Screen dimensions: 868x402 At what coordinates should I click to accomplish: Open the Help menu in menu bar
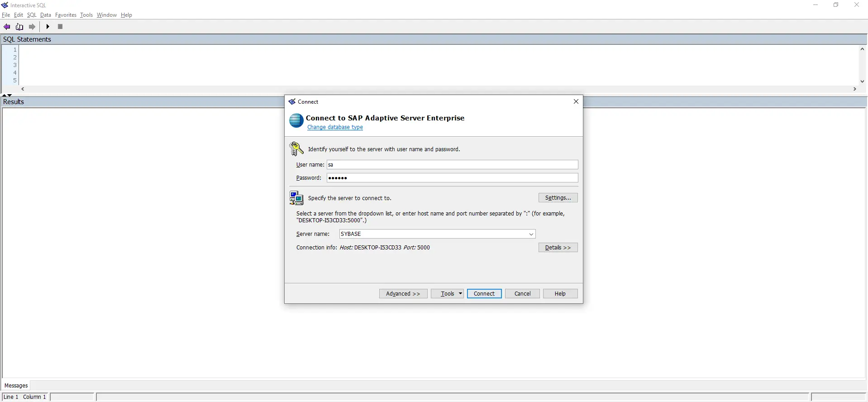[x=126, y=15]
